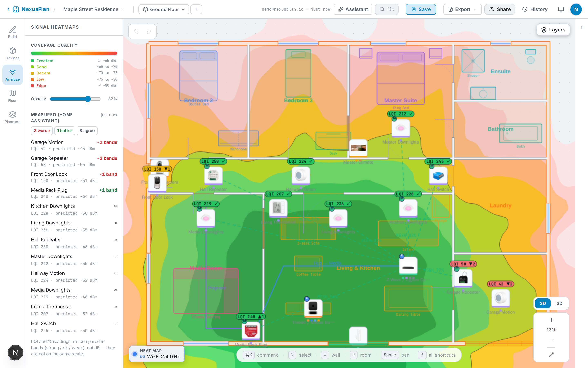Select the Media Rack Plug measurement row
The width and height of the screenshot is (588, 368).
[74, 193]
